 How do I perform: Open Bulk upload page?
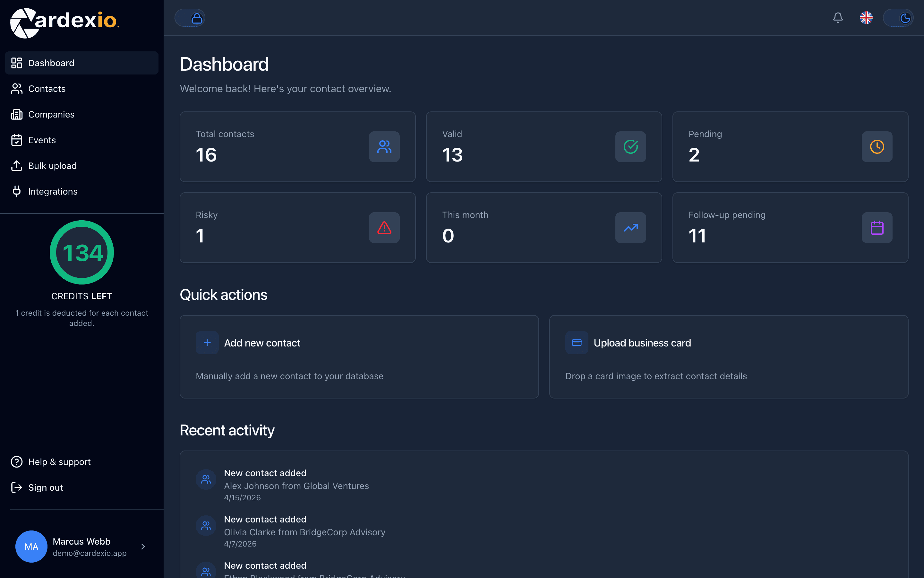[x=82, y=165]
